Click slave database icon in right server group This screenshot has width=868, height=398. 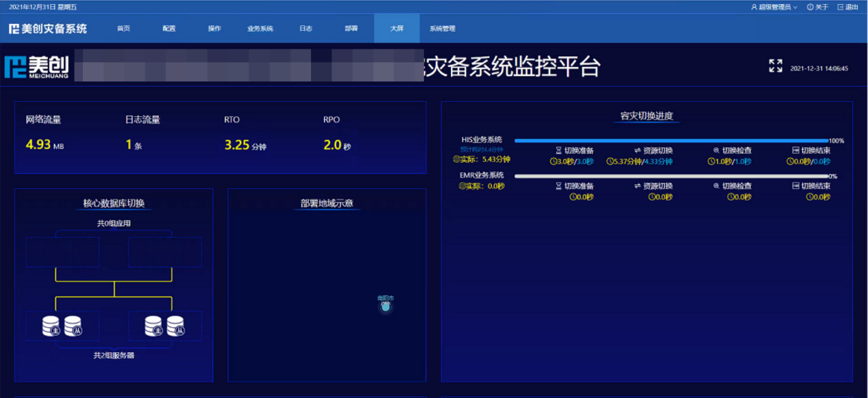(176, 326)
